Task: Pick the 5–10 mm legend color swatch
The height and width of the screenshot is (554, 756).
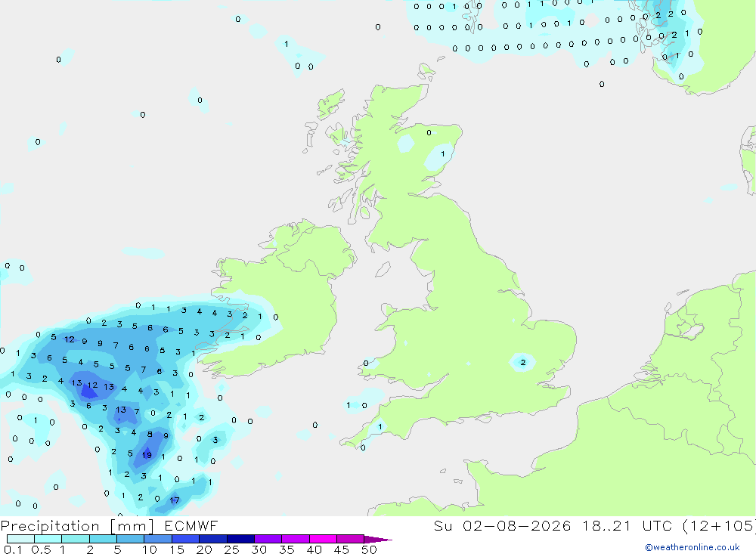Action: pos(131,539)
